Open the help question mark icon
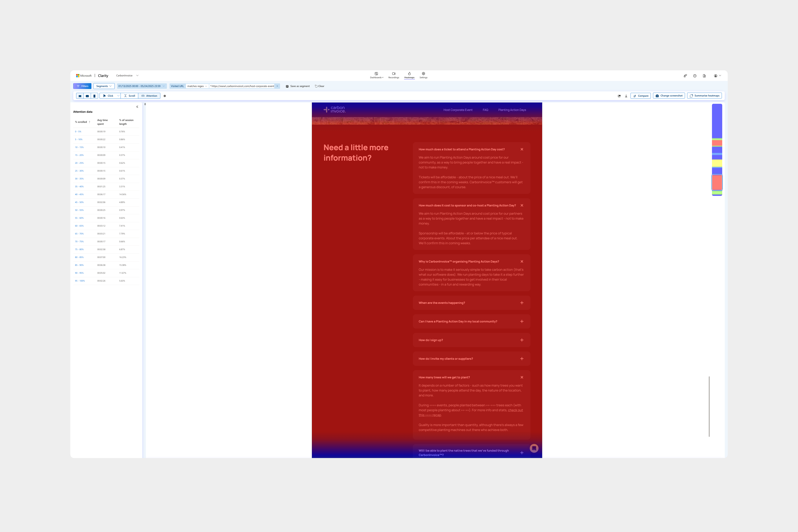The height and width of the screenshot is (532, 798). pos(695,76)
